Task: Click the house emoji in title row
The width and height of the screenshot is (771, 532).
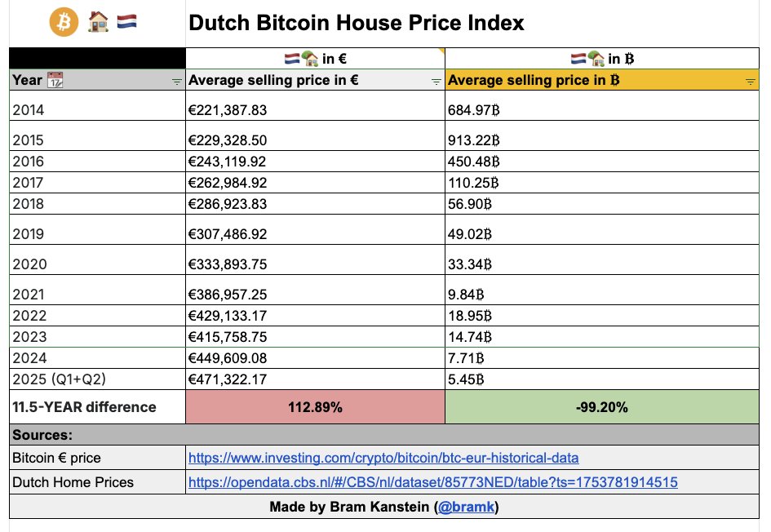Action: pyautogui.click(x=99, y=22)
